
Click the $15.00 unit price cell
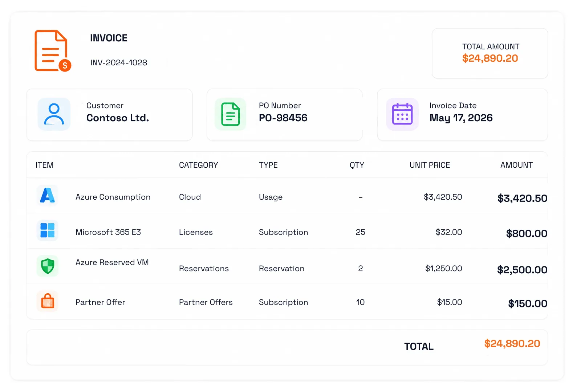450,302
